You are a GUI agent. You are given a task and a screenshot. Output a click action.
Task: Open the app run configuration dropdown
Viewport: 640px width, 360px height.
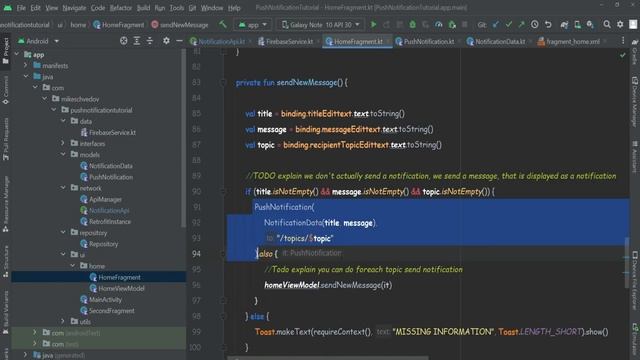253,25
